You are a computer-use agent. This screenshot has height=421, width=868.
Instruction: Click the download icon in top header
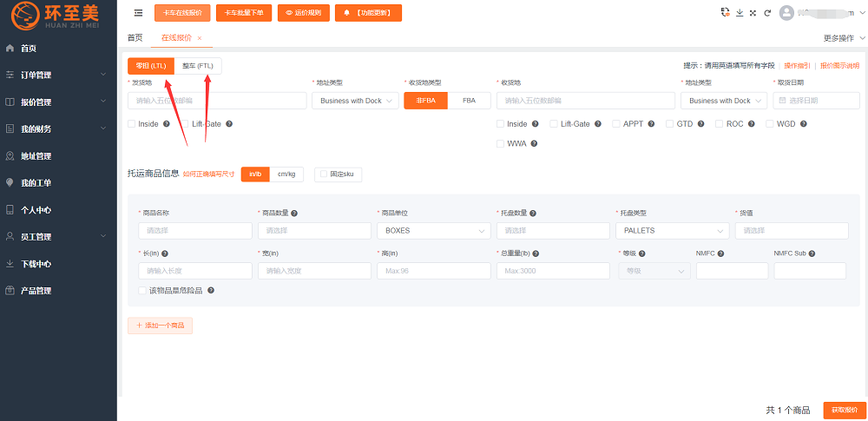(x=740, y=13)
